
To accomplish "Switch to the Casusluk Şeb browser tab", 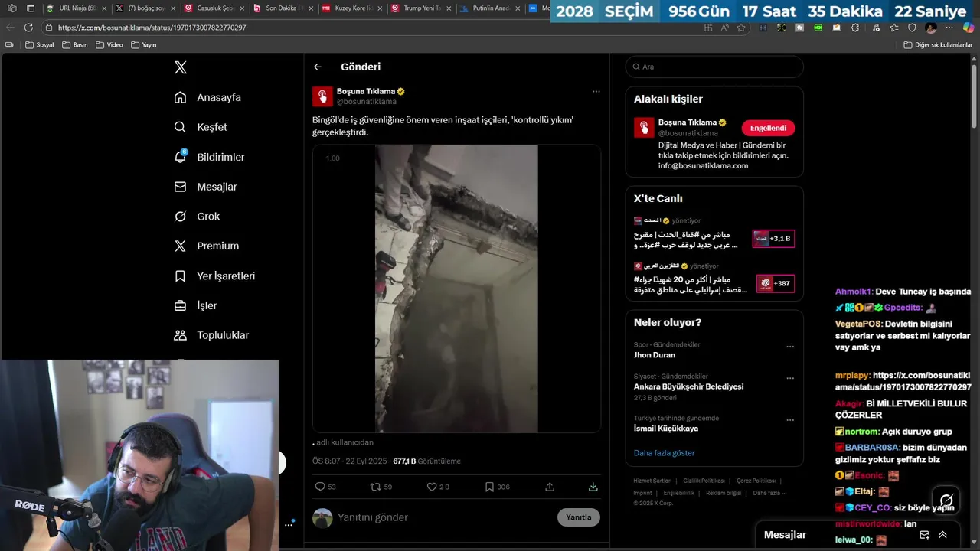I will [x=213, y=8].
